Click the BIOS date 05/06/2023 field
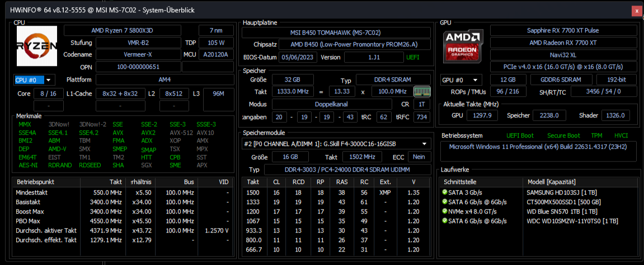The width and height of the screenshot is (644, 265). 298,58
